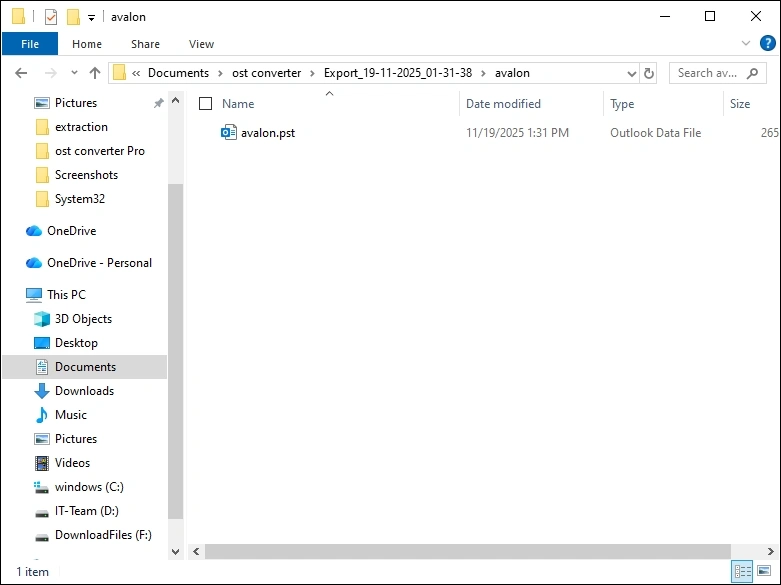Viewport: 781px width, 585px height.
Task: Click the horizontal scrollbar thumb
Action: pos(468,552)
